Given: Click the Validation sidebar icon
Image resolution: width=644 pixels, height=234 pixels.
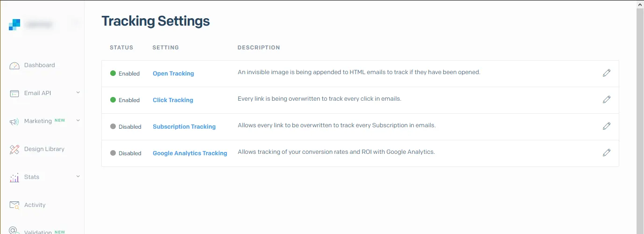Looking at the screenshot, I should 14,231.
